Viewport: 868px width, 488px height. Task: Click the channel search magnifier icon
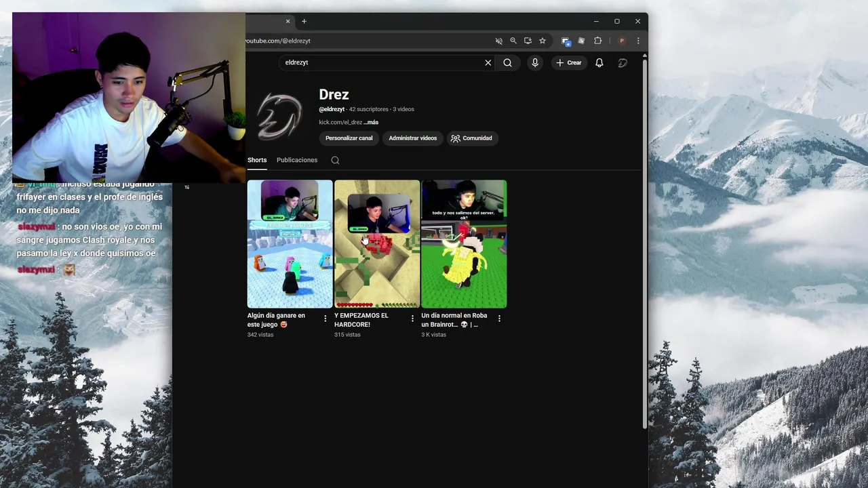[335, 160]
